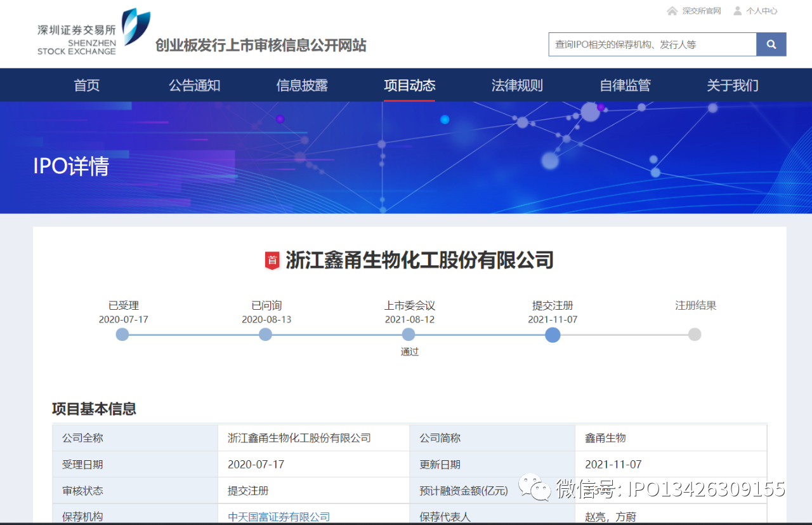Click the 公司简称 label cell

tap(492, 438)
